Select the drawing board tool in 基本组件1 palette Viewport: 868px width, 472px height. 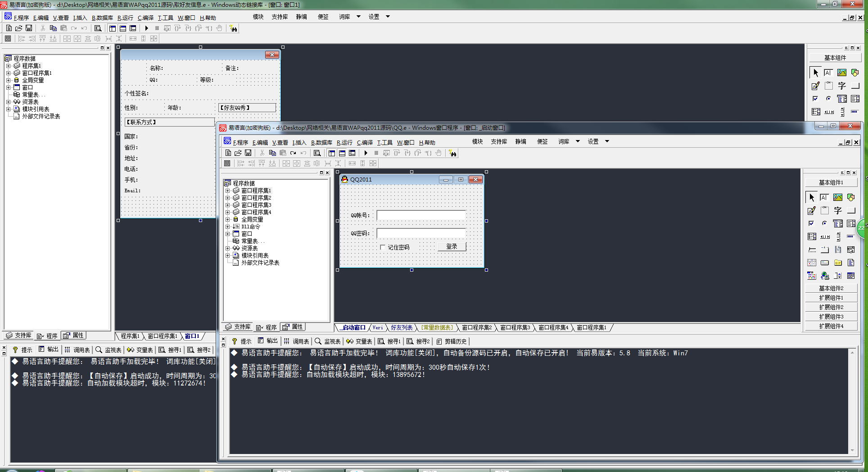[811, 210]
